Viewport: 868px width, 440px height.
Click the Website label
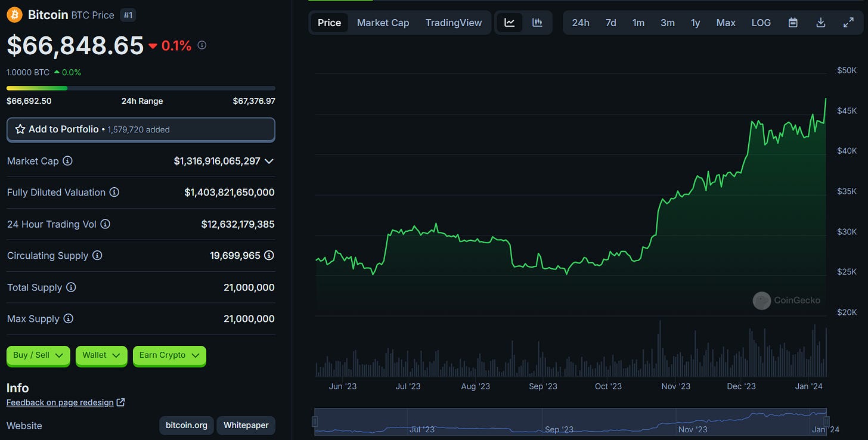pos(24,426)
